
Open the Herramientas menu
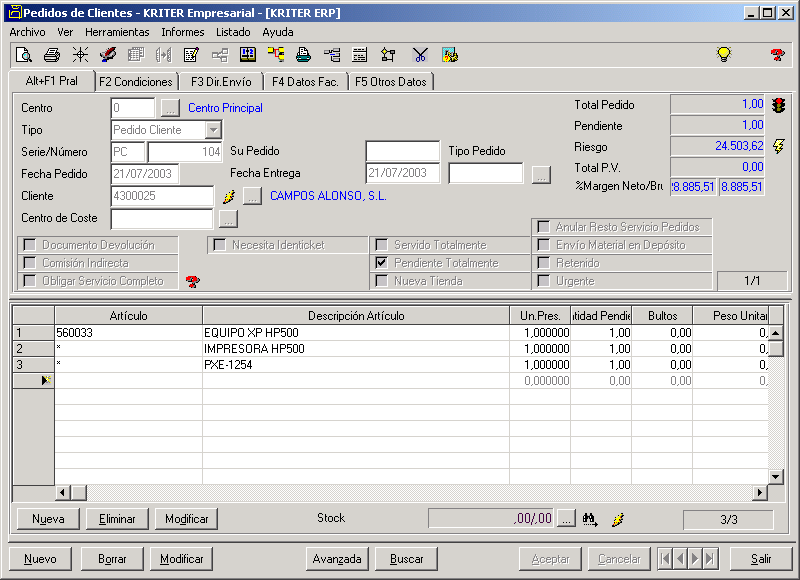(x=117, y=32)
